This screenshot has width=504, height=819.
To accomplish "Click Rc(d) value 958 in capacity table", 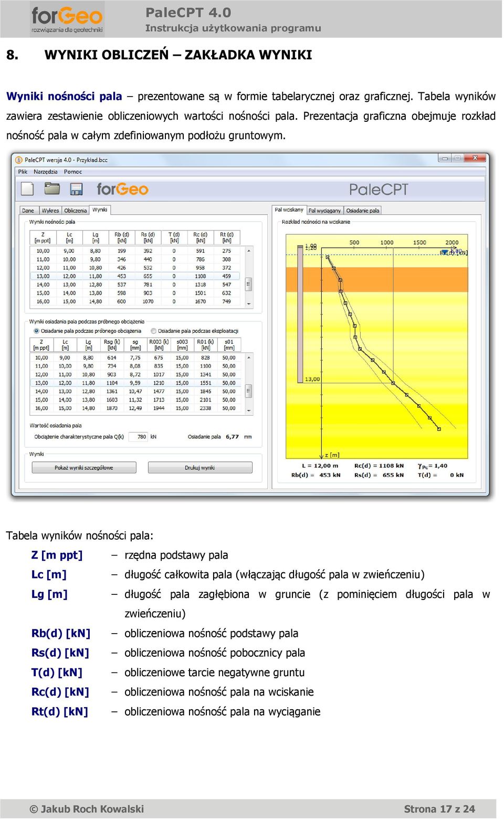I will point(201,268).
